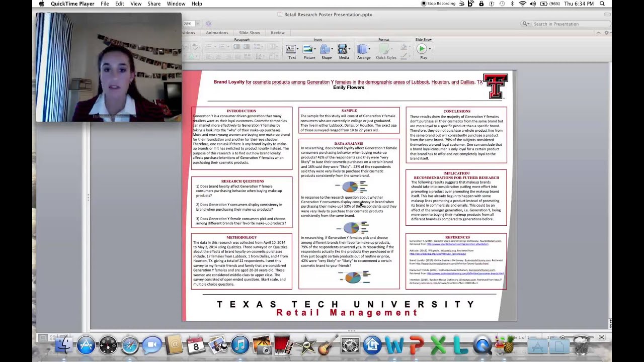
Task: Click the purple help icon
Action: point(208,24)
